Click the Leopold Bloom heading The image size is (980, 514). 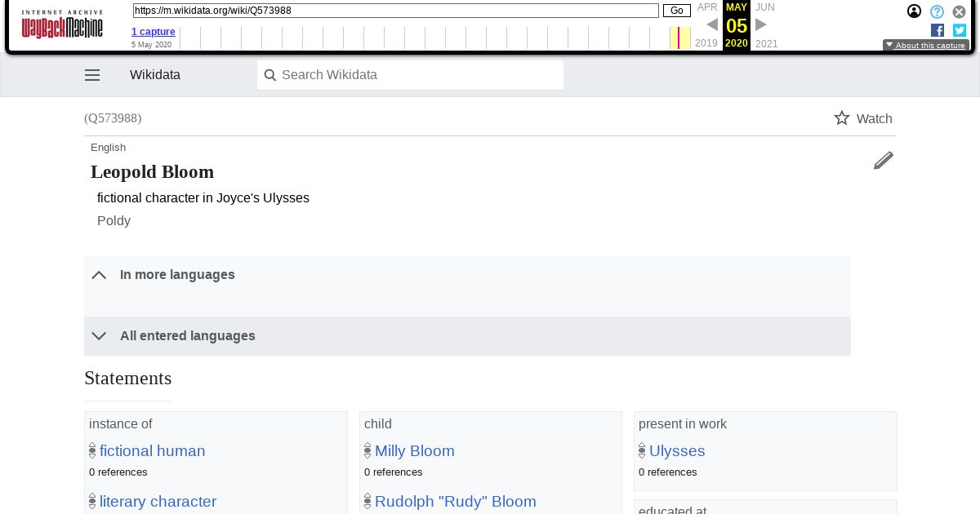(x=153, y=172)
